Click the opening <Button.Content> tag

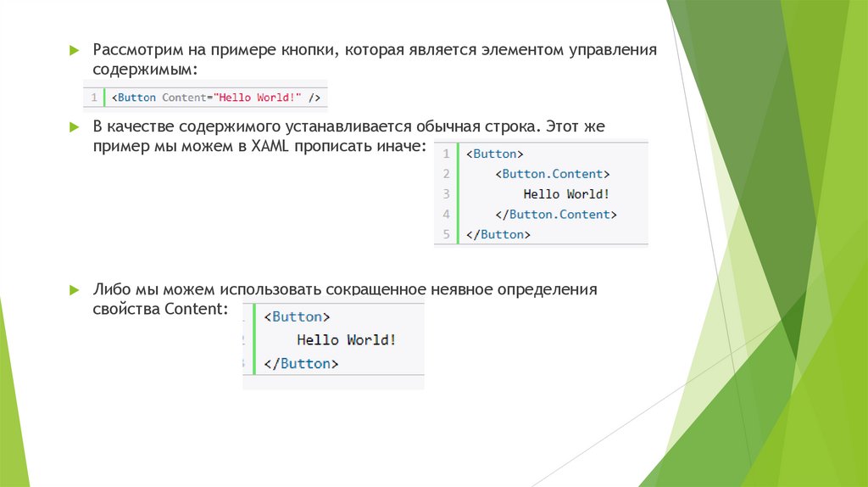point(553,174)
